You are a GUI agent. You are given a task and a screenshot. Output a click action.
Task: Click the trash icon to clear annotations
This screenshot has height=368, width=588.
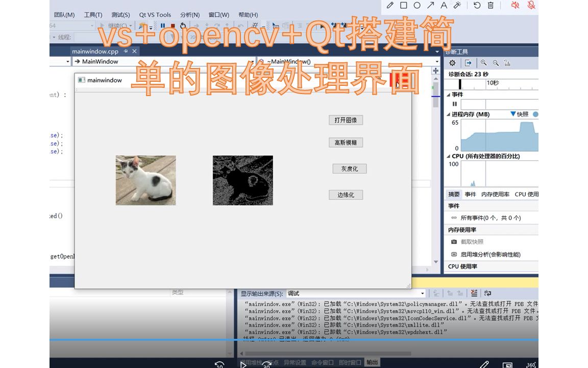491,5
